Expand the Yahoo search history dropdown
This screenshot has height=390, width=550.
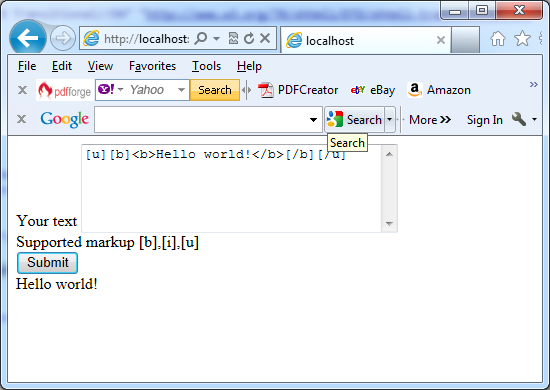tap(181, 90)
